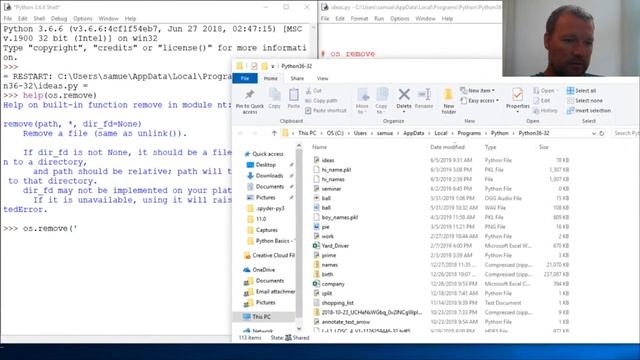Image resolution: width=640 pixels, height=360 pixels.
Task: Click Select all in ribbon
Action: click(581, 91)
